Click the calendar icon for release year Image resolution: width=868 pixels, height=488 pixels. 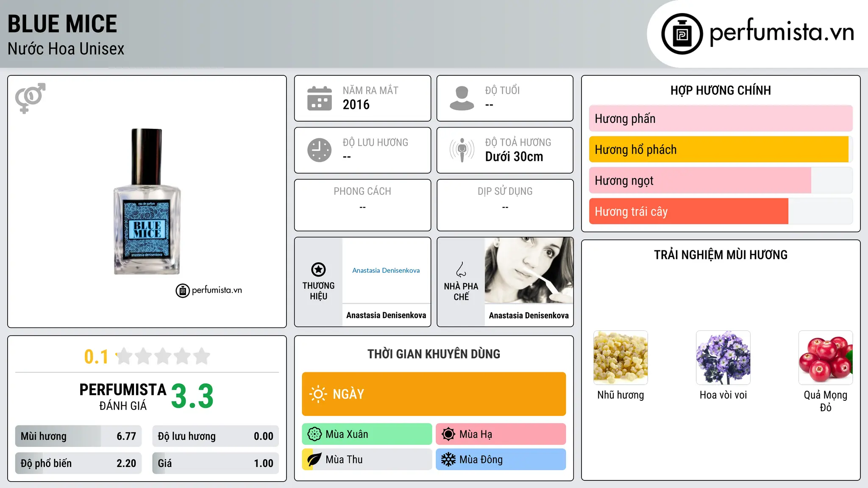pyautogui.click(x=320, y=98)
